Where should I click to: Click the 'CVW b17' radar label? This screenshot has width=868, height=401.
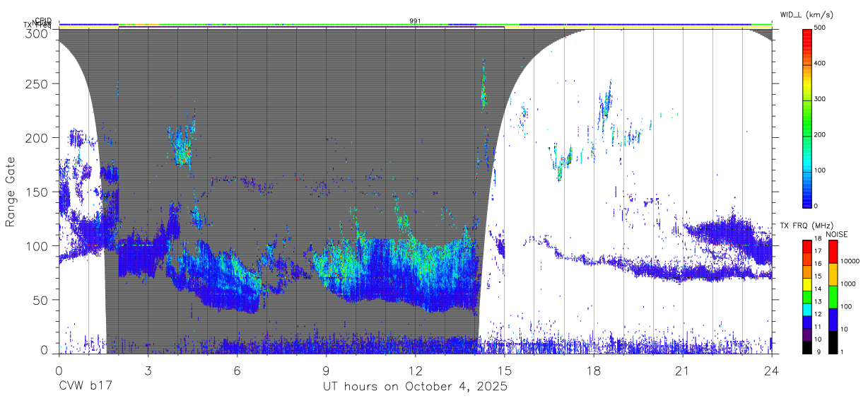point(86,387)
